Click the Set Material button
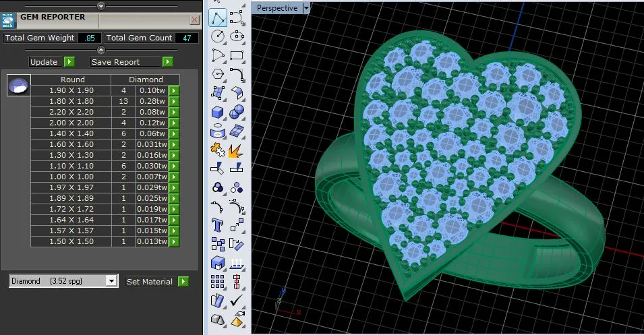This screenshot has width=644, height=335. (x=150, y=282)
